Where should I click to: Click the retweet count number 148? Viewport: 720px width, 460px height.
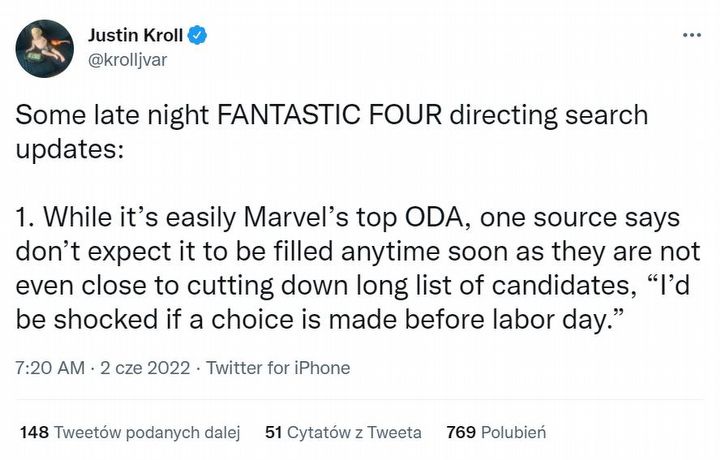[x=34, y=433]
